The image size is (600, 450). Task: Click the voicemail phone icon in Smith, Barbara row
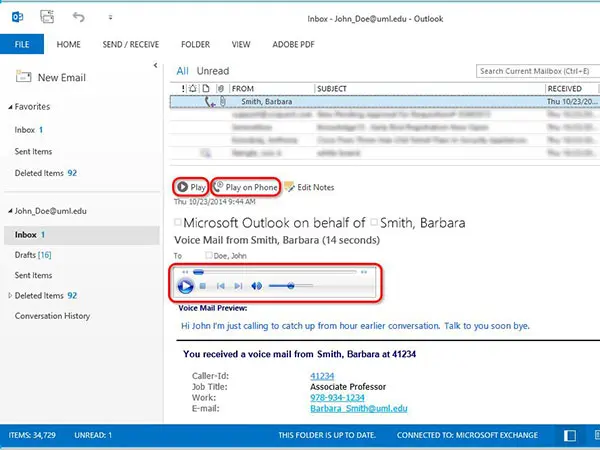pyautogui.click(x=210, y=102)
